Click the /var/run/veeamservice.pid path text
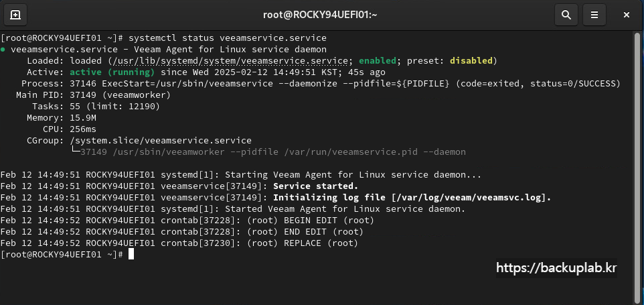Screen dimensions: 644x305 point(351,152)
